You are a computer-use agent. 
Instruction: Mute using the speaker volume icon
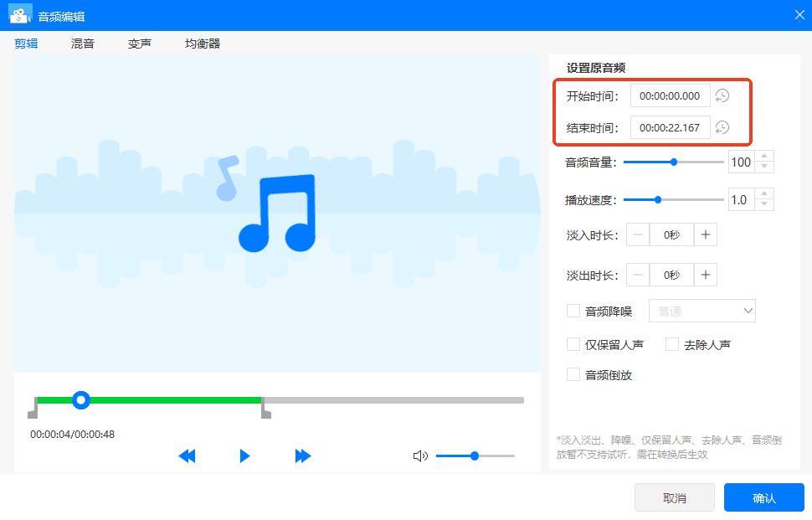pyautogui.click(x=420, y=456)
